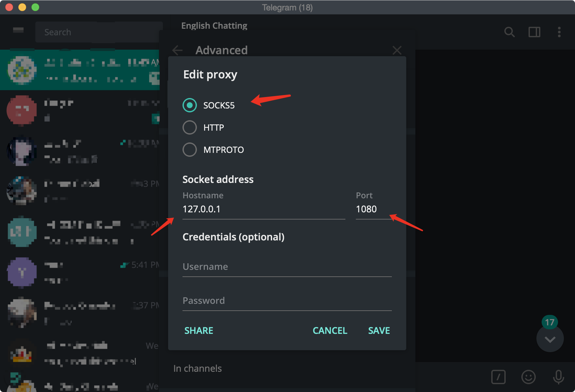Open the three-dot chat options menu
This screenshot has width=575, height=392.
(x=559, y=32)
